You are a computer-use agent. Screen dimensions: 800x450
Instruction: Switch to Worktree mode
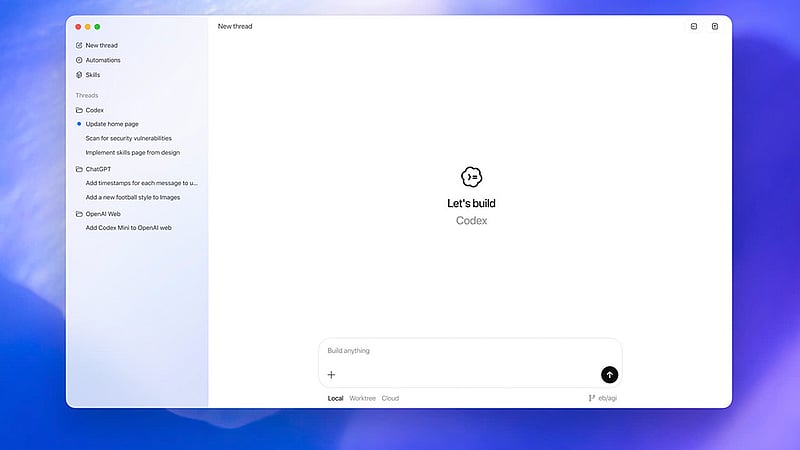coord(362,398)
